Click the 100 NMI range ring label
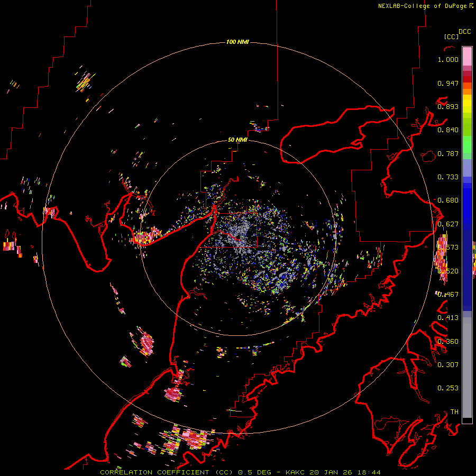Screen dimensions: 476x476 (x=237, y=42)
